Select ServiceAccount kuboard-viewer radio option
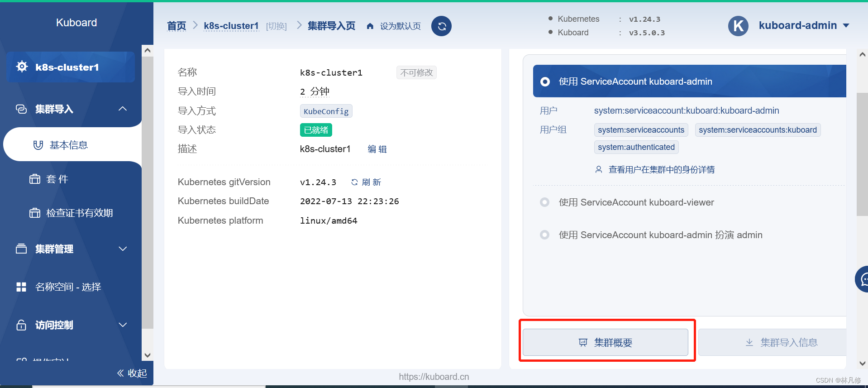868x388 pixels. [545, 202]
